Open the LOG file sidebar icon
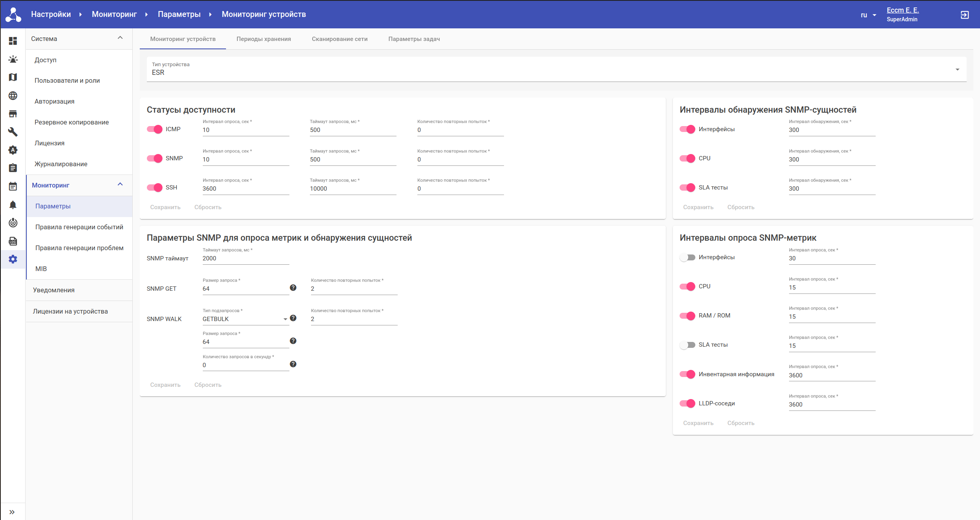Image resolution: width=980 pixels, height=520 pixels. coord(13,241)
